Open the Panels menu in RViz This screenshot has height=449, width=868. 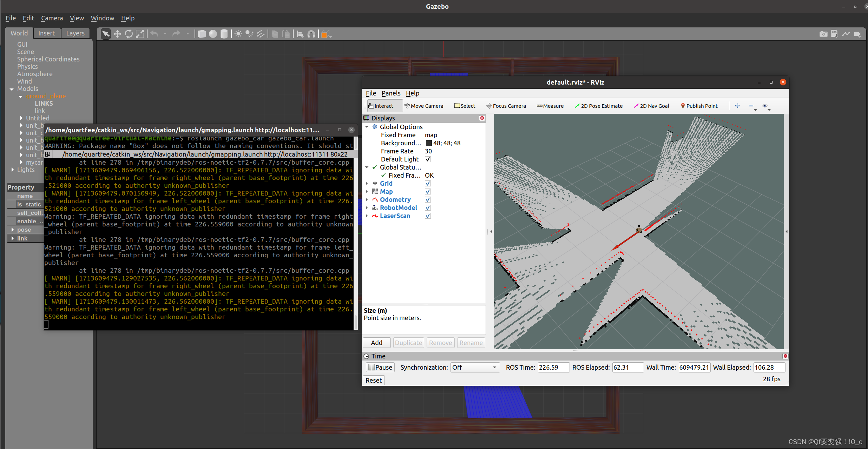[x=391, y=93]
